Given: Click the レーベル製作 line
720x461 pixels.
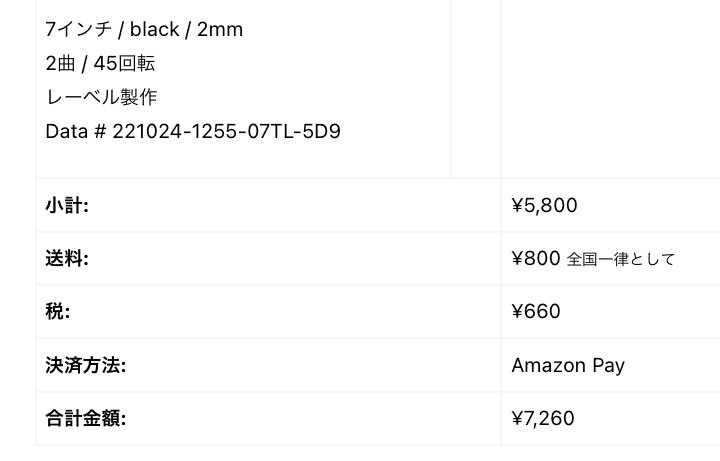Looking at the screenshot, I should click(101, 97).
